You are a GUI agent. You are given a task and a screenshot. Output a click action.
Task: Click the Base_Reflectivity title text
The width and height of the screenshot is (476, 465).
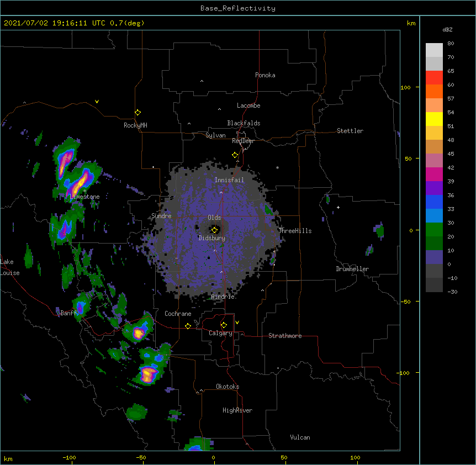click(238, 8)
